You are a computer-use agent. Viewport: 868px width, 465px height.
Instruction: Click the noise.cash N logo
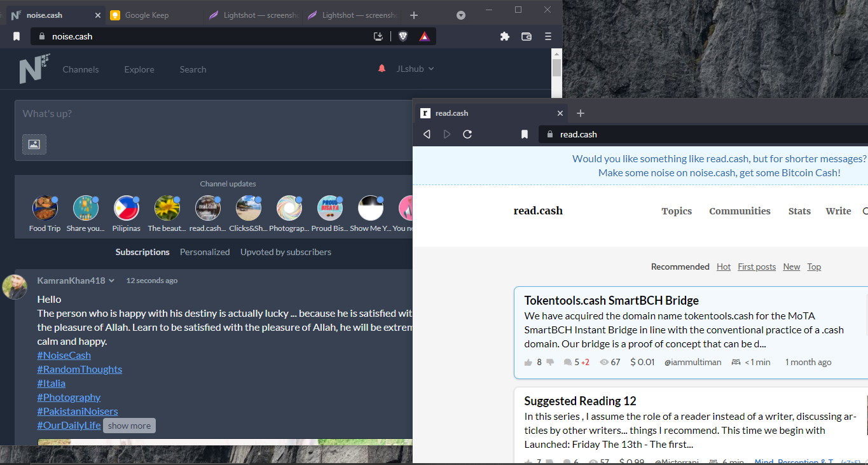point(34,69)
